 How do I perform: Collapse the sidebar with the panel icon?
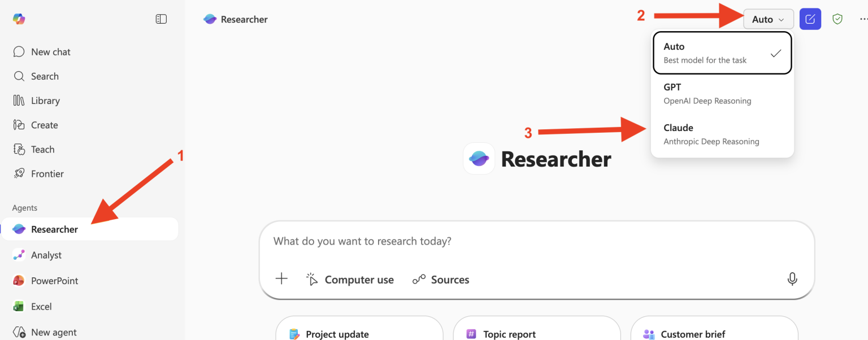pyautogui.click(x=161, y=19)
